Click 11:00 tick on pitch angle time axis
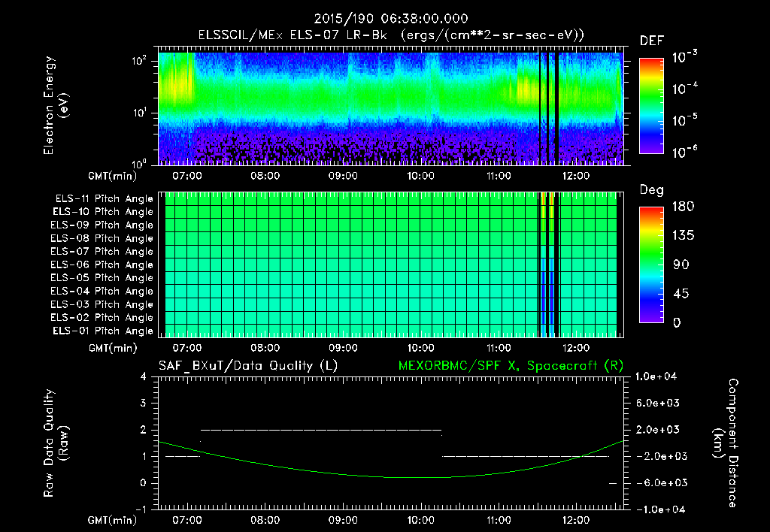The width and height of the screenshot is (770, 532). [x=499, y=349]
